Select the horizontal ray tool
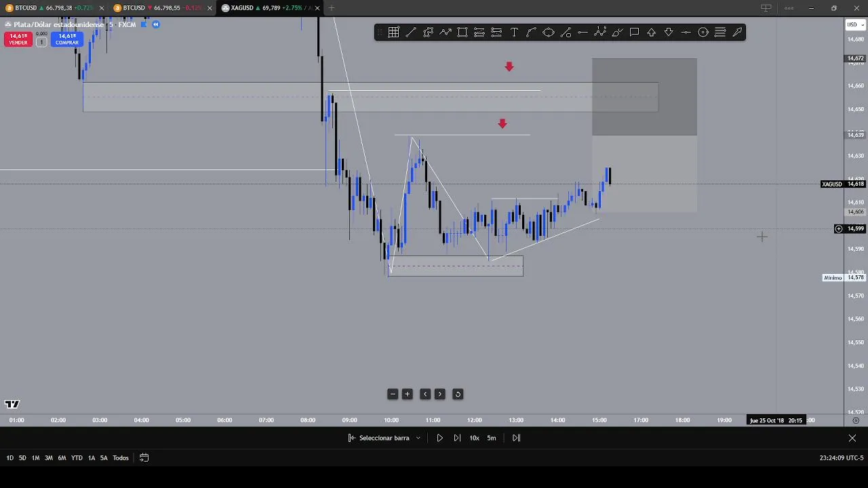The width and height of the screenshot is (868, 488). 583,32
